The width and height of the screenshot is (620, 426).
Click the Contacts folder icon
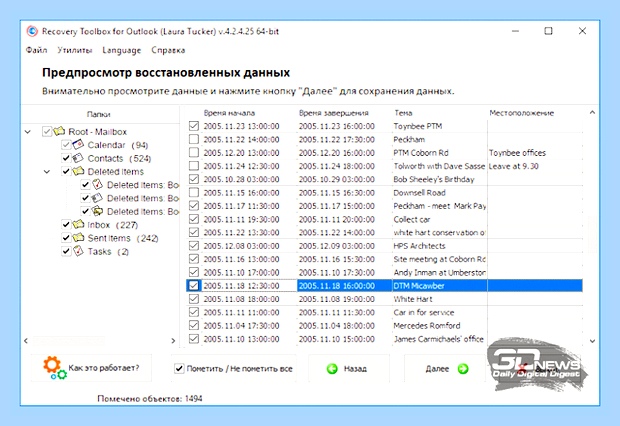78,158
